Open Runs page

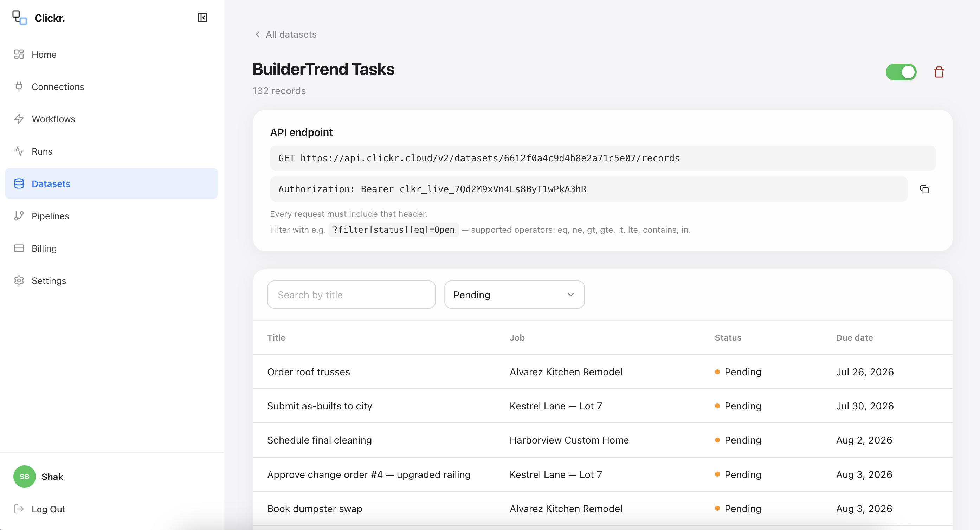pos(111,151)
